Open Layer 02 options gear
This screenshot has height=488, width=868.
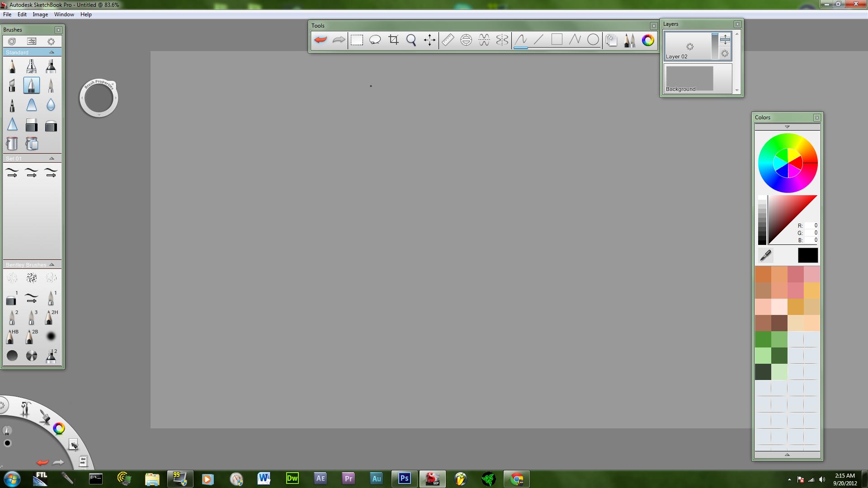725,54
